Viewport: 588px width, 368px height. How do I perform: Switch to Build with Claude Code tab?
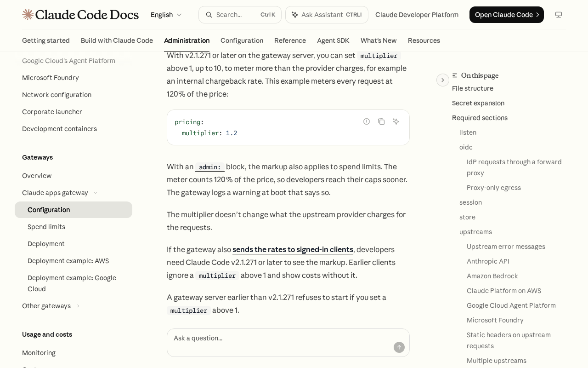coord(117,40)
